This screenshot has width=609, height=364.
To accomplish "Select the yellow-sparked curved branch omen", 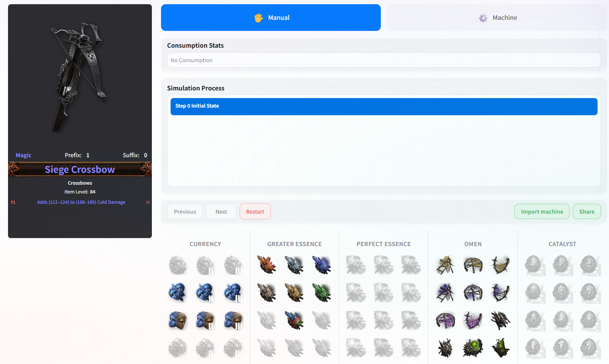I will pos(501,265).
